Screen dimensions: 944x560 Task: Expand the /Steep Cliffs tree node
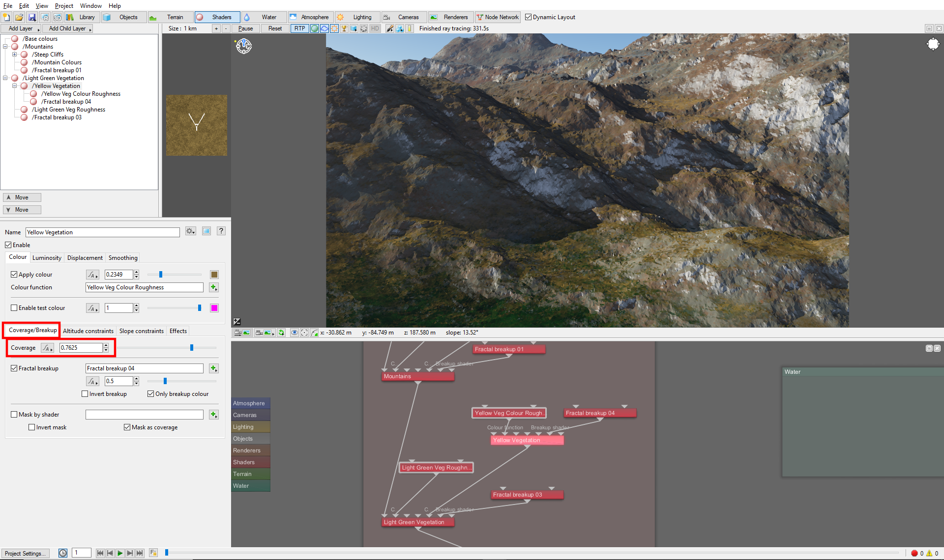click(15, 55)
